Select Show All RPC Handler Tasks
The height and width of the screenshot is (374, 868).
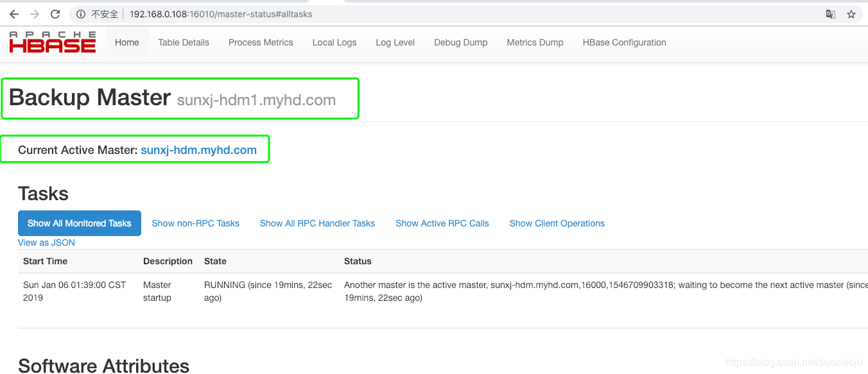click(317, 223)
